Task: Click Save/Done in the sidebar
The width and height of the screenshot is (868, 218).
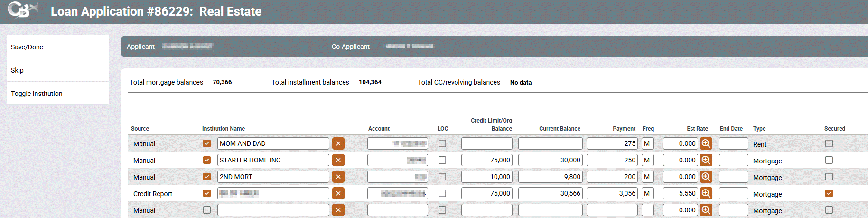Action: [x=27, y=47]
